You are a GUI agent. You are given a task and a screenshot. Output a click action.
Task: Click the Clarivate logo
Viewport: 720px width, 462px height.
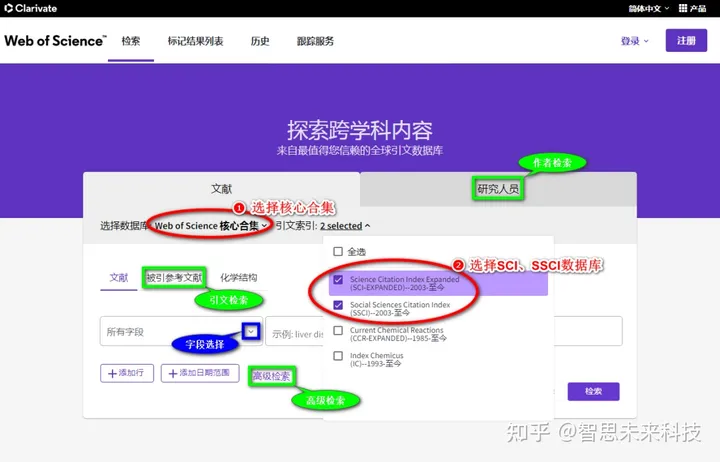[x=31, y=8]
